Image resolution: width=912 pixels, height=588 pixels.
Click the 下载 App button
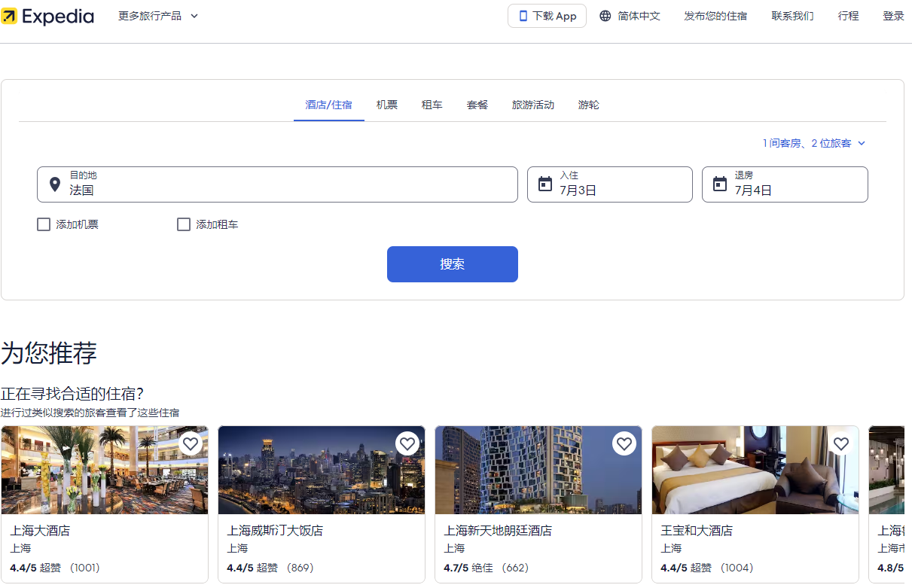[x=547, y=16]
